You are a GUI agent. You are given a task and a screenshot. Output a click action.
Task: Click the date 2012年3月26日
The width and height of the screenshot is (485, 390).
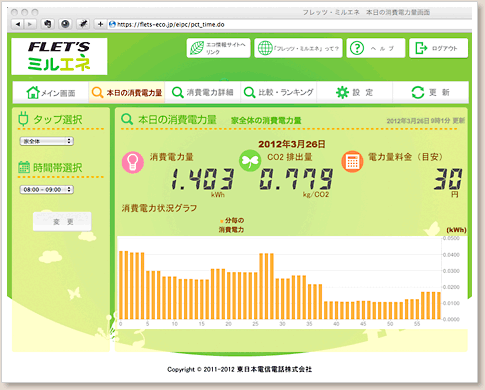[292, 144]
